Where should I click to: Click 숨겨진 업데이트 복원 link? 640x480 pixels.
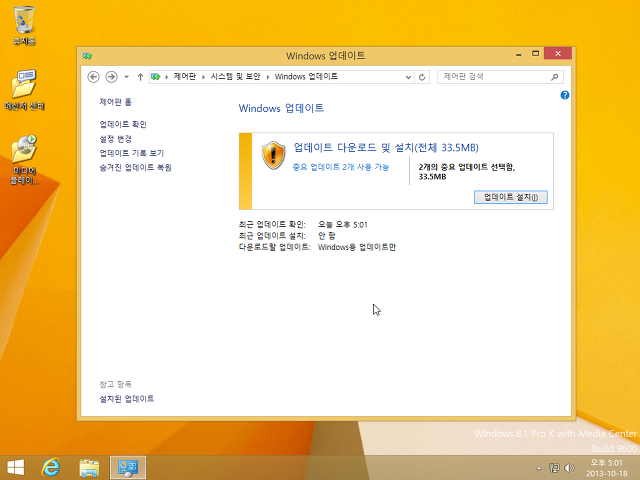click(x=136, y=167)
